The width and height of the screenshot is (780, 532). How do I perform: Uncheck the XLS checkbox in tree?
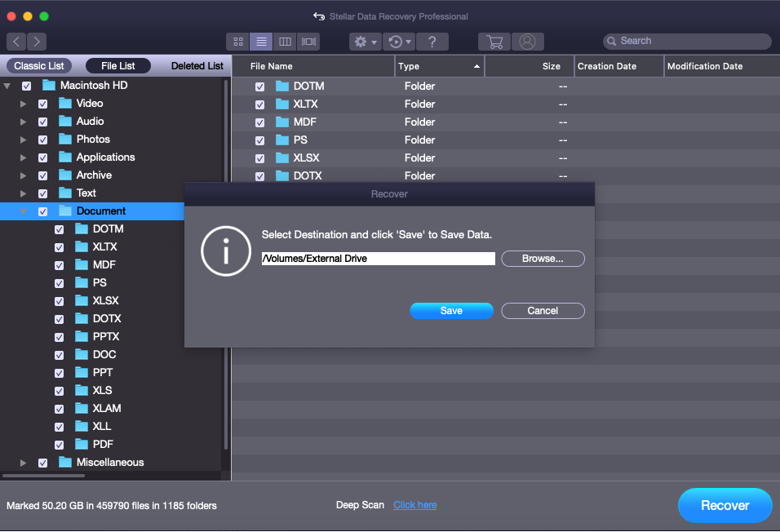pos(60,391)
